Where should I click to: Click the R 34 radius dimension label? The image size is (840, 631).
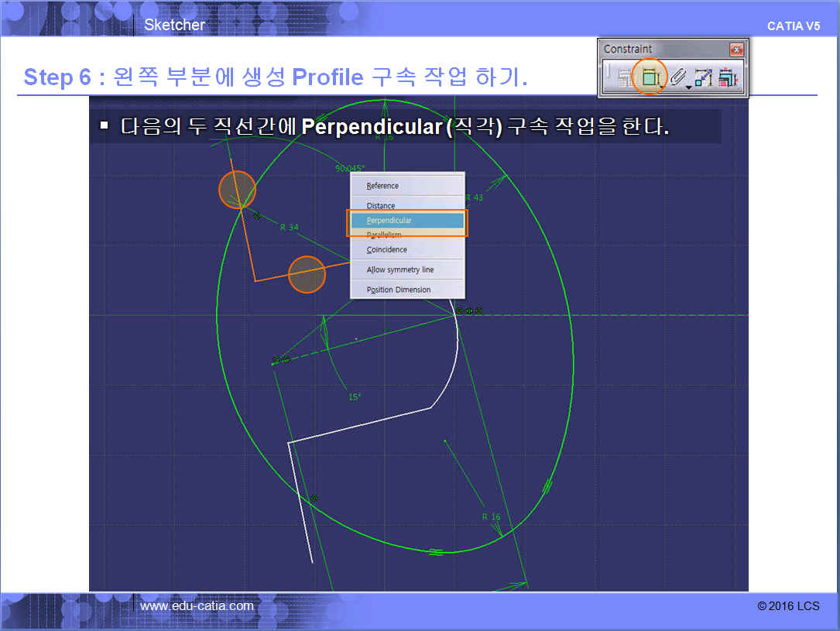(289, 228)
